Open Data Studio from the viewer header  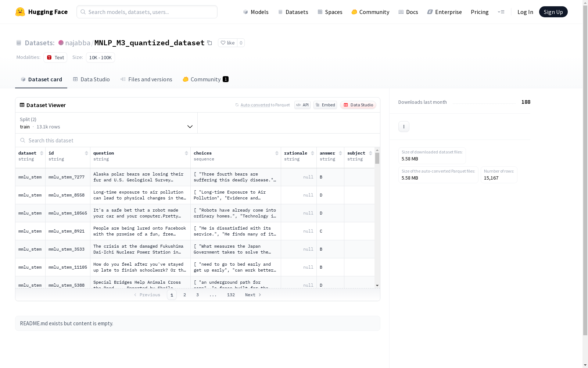tap(358, 105)
